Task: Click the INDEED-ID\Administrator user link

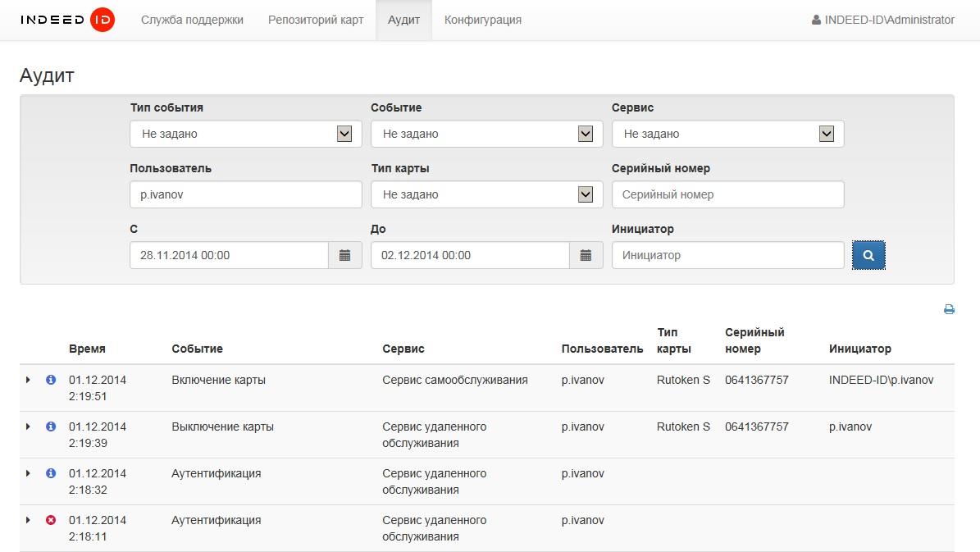Action: click(x=883, y=20)
